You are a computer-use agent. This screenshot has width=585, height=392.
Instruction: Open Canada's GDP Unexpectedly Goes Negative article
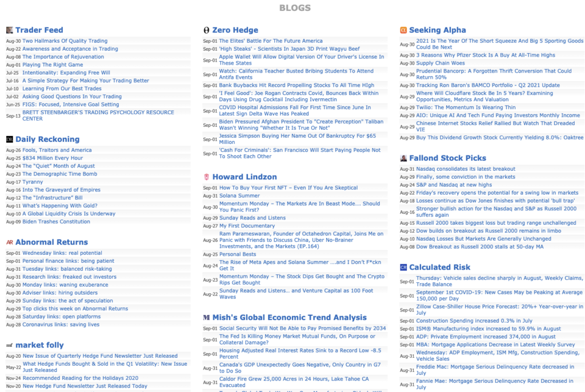click(300, 368)
